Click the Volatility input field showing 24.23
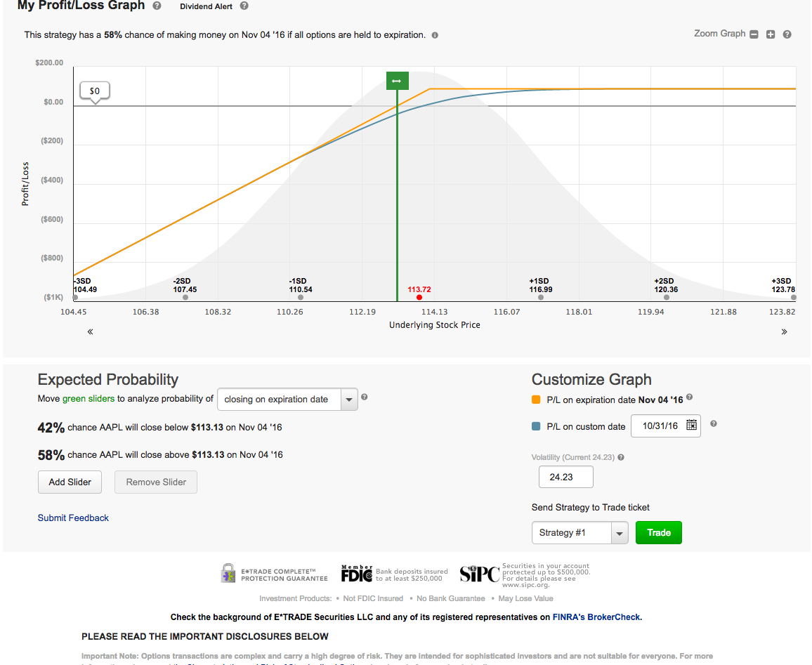Screen dimensions: 812x665 click(x=565, y=477)
